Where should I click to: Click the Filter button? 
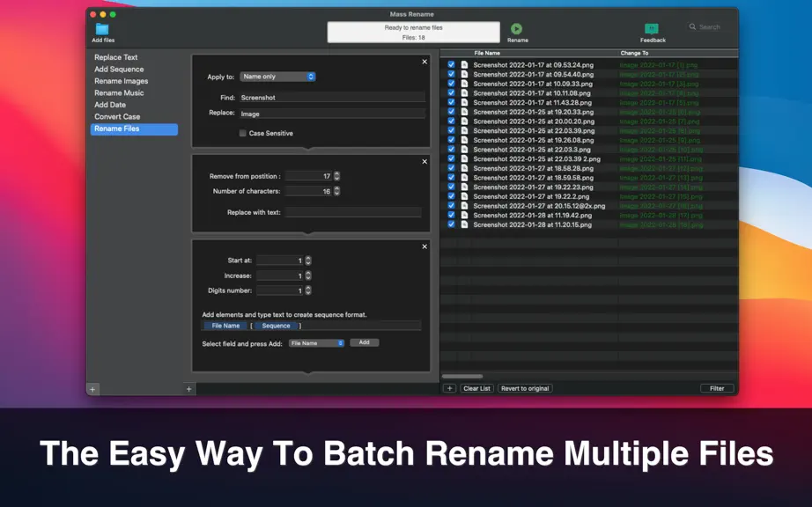coord(717,388)
